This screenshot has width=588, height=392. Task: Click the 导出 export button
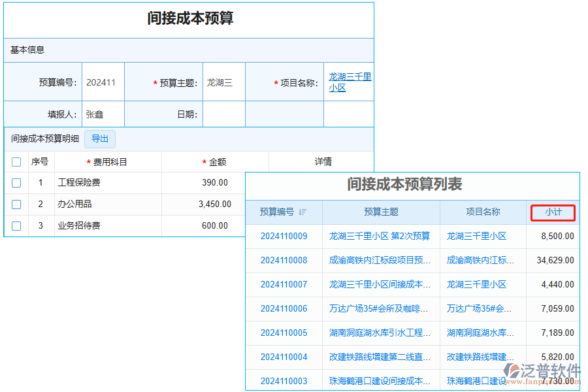[x=99, y=139]
